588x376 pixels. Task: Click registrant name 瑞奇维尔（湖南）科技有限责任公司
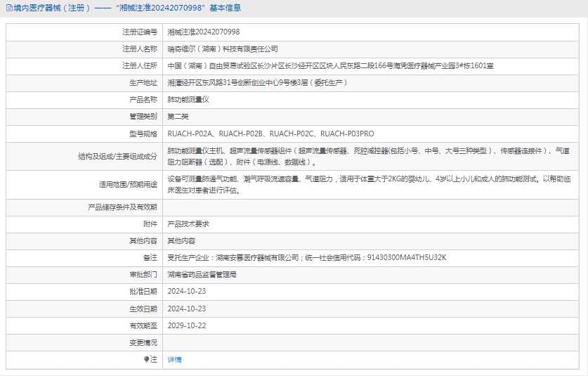tap(223, 49)
